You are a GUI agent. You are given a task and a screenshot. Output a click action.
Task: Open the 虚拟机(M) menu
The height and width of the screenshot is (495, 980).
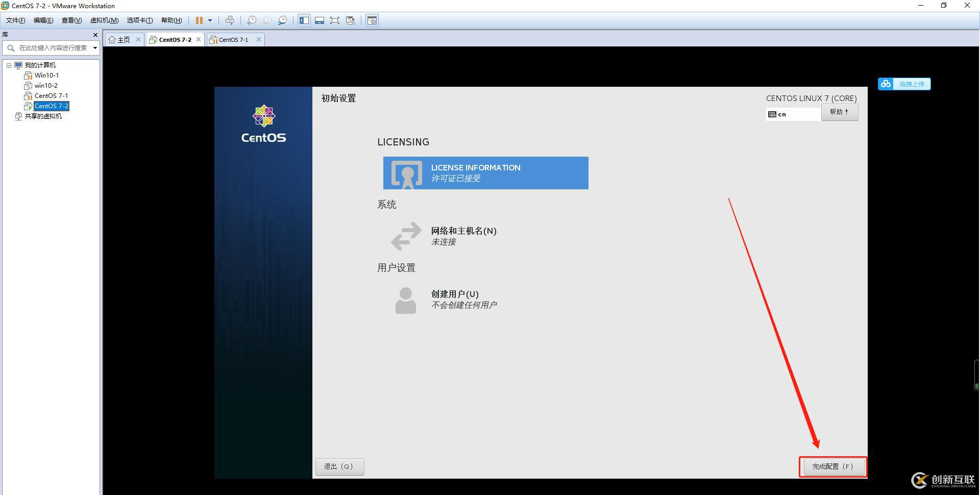click(104, 20)
